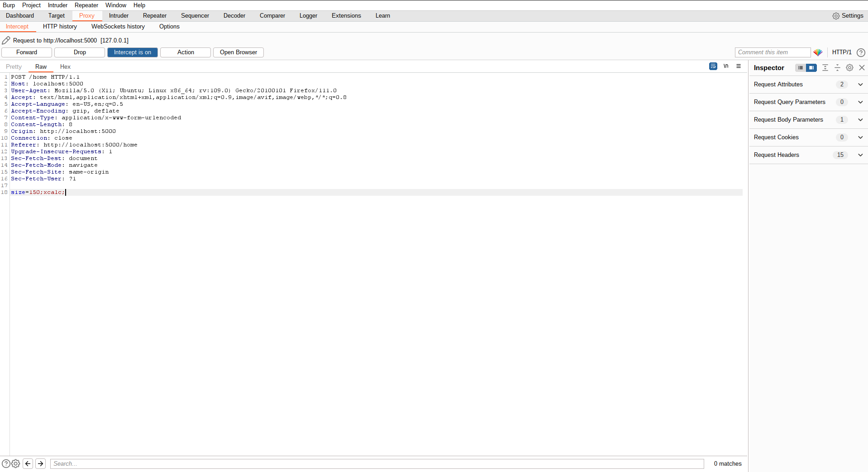The width and height of the screenshot is (868, 472).
Task: Go to previous search match arrow
Action: (28, 463)
